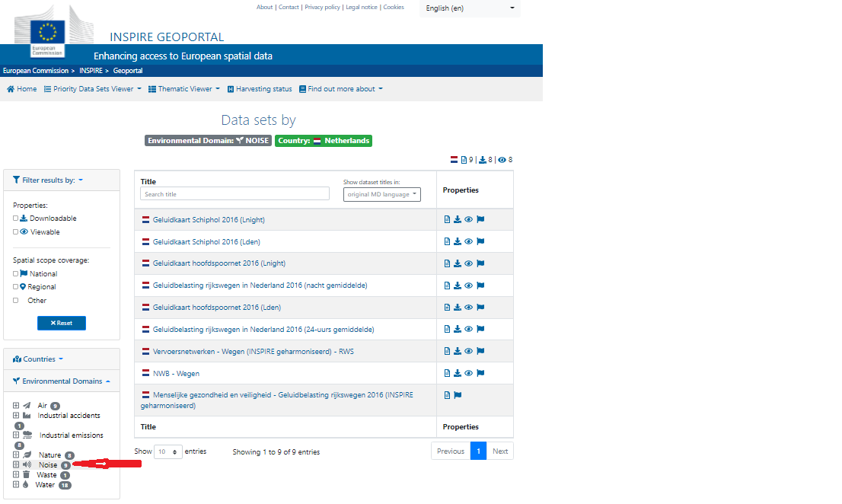Viewport: 842px width, 504px height.
Task: Click the Reset filters button
Action: click(x=61, y=323)
